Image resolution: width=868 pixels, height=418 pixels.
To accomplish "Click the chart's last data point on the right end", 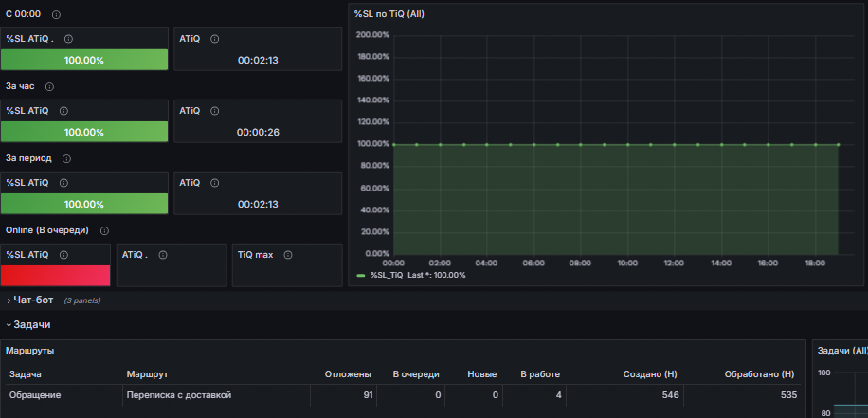I will (838, 144).
